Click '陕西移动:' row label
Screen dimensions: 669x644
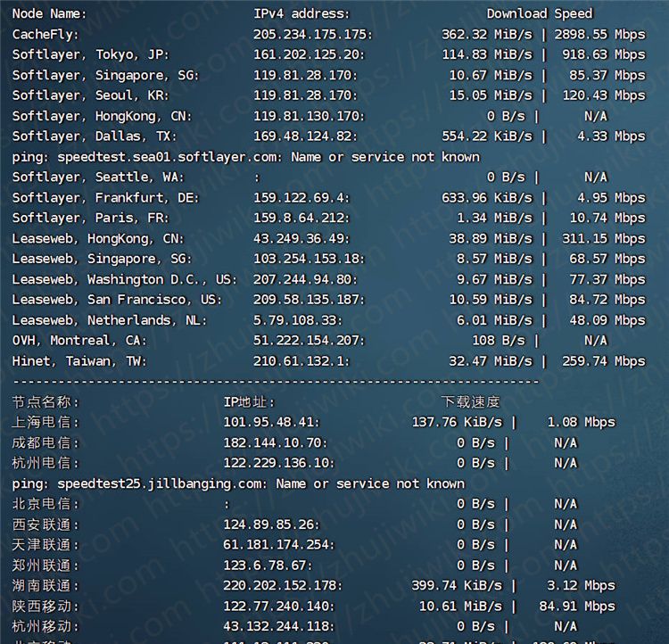45,606
